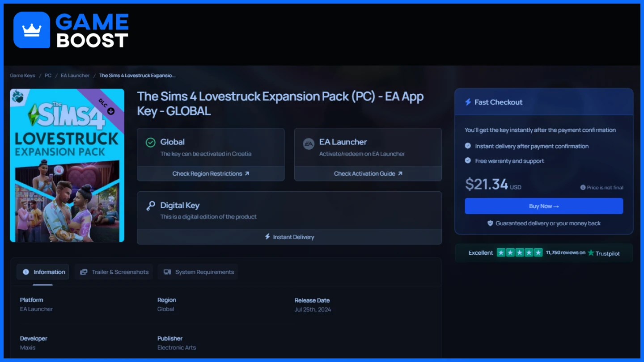Click the GameBoost crown logo icon

click(32, 30)
